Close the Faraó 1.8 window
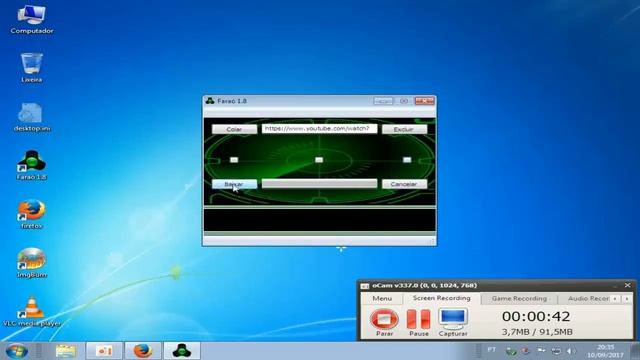This screenshot has width=640, height=360. (424, 101)
